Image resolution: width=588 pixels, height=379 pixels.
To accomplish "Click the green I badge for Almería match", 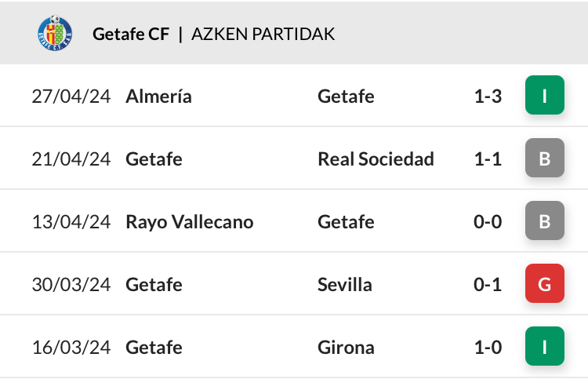I will [x=545, y=95].
